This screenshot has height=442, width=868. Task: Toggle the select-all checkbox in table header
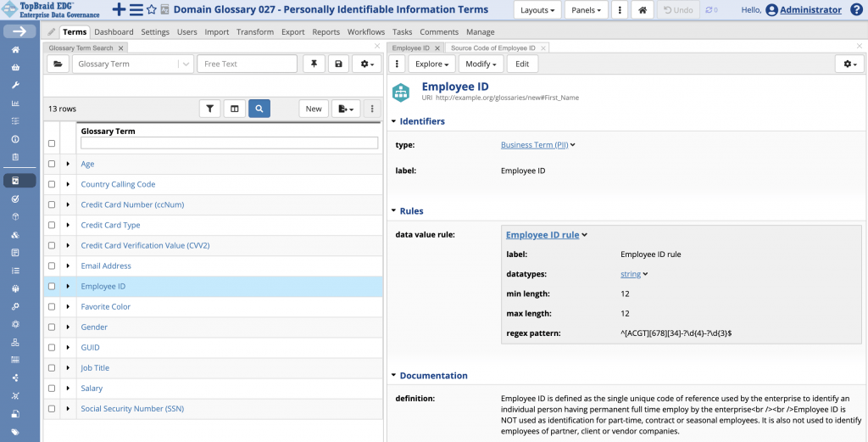(x=52, y=143)
